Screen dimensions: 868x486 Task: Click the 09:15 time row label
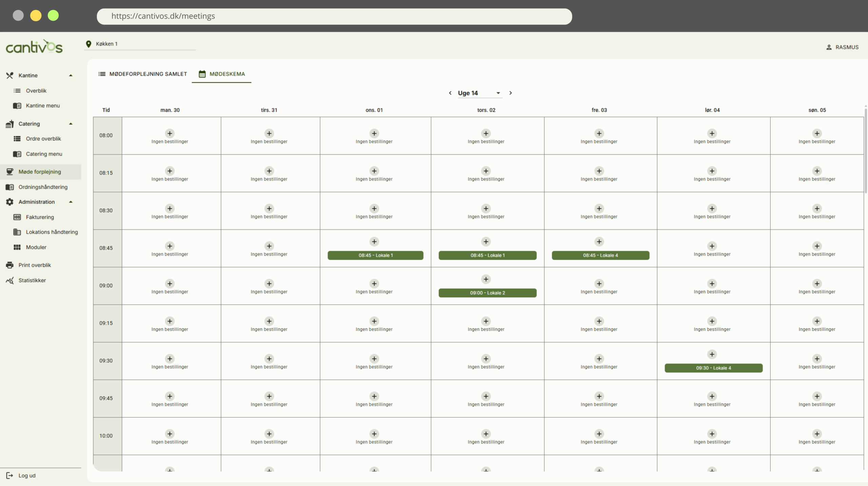pyautogui.click(x=106, y=323)
